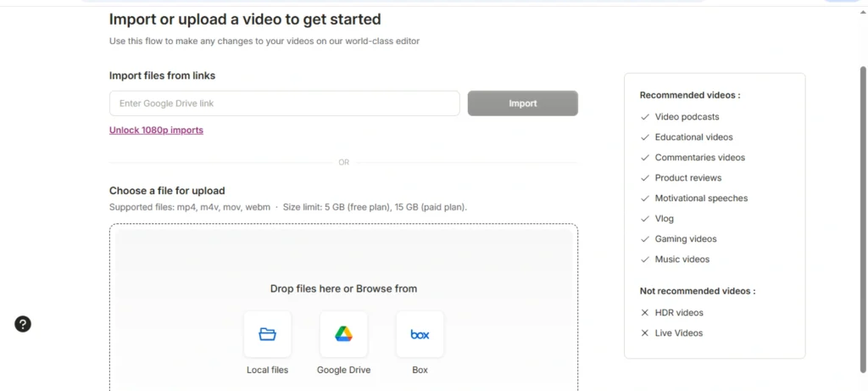
Task: Open the help question mark icon
Action: click(23, 324)
